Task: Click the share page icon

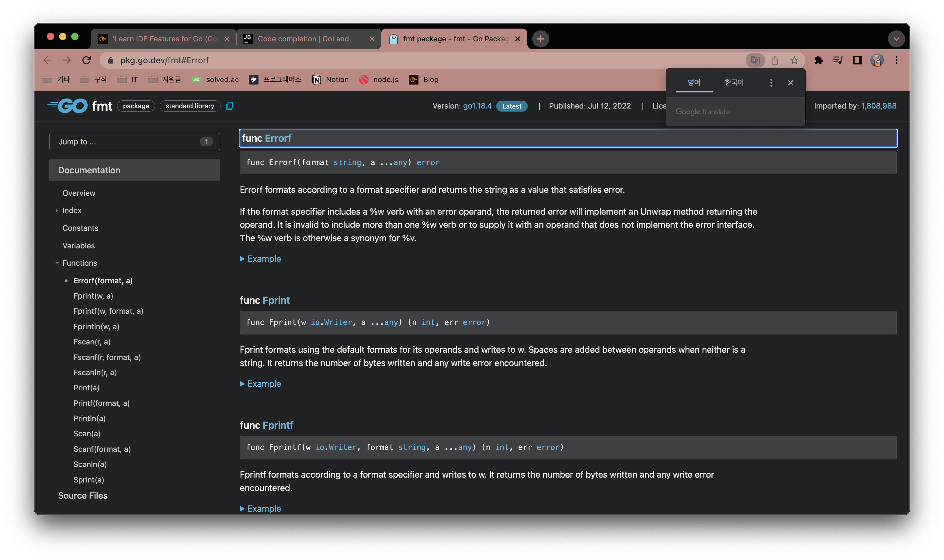Action: 775,60
